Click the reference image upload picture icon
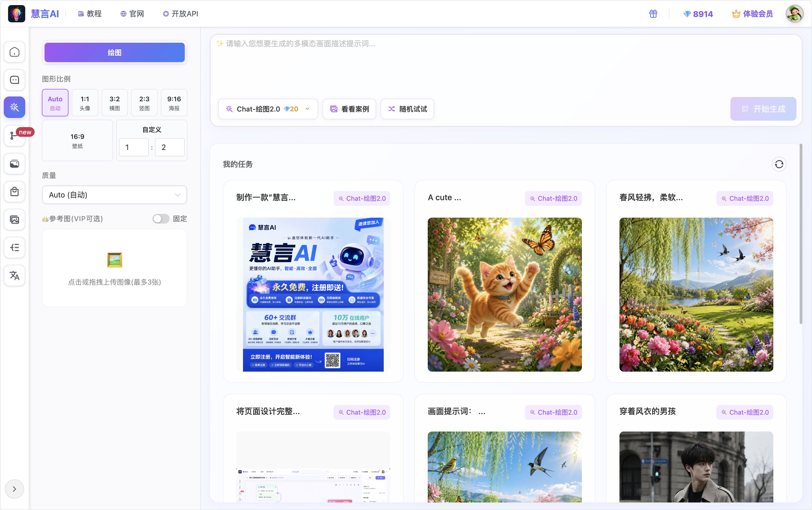This screenshot has width=812, height=510. (x=115, y=260)
